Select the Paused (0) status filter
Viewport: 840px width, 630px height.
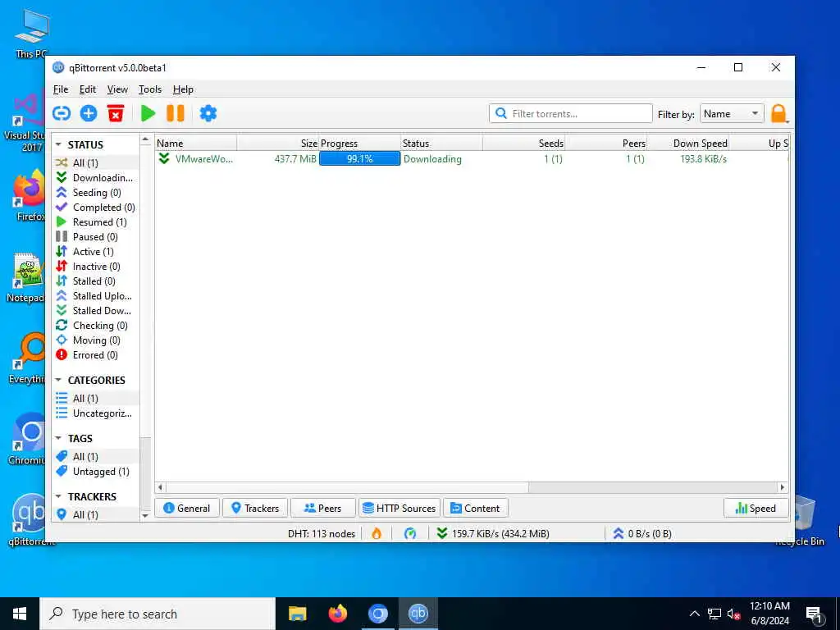97,237
